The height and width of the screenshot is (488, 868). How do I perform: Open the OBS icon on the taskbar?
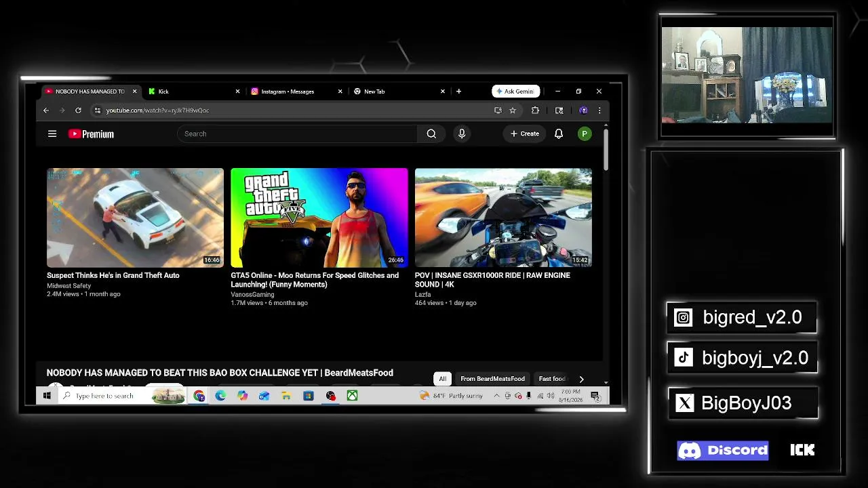click(330, 396)
